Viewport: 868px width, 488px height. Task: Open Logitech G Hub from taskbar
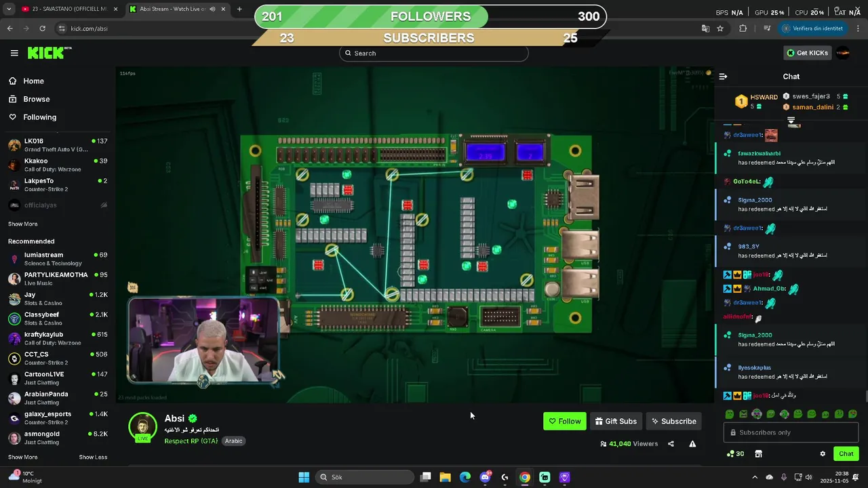point(505,477)
